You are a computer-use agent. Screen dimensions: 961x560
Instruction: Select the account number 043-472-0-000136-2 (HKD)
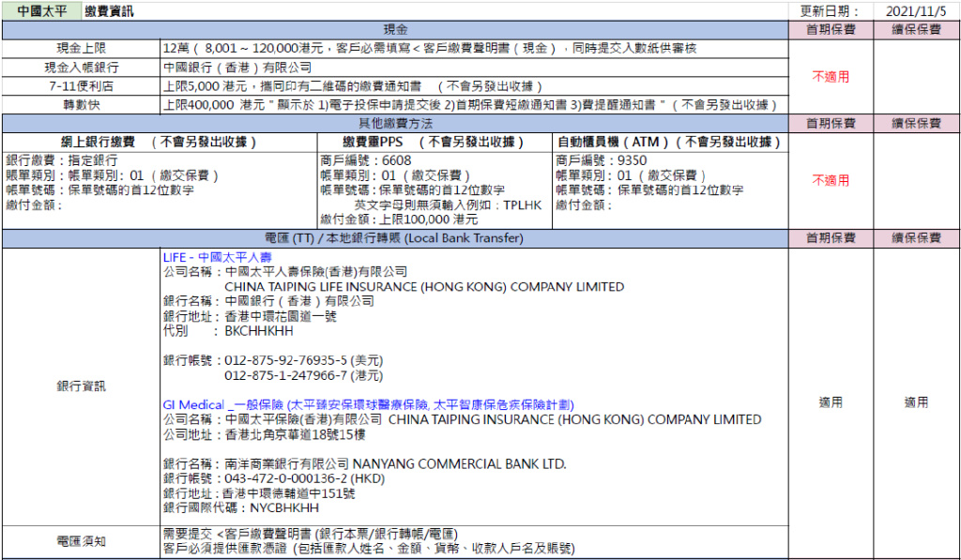tap(305, 478)
